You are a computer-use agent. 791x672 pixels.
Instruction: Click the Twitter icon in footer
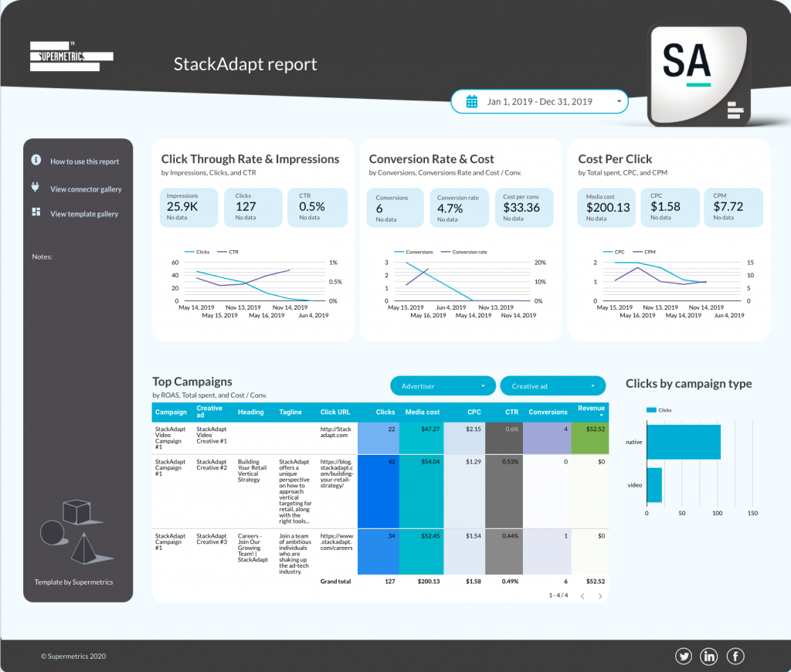(x=684, y=657)
